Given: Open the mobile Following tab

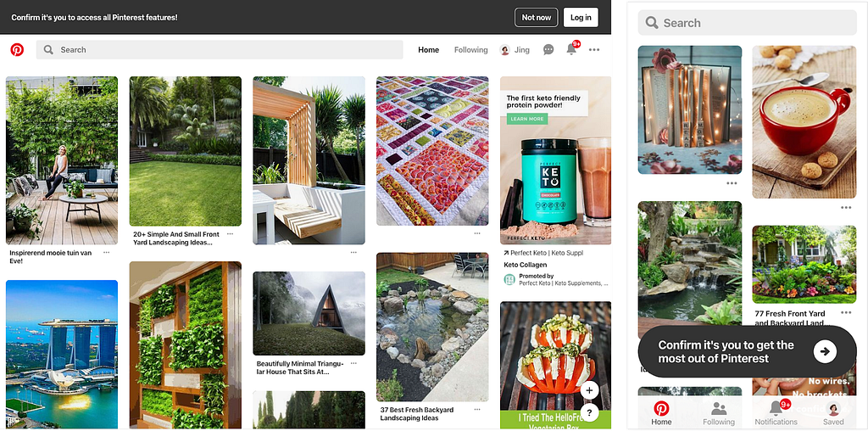Looking at the screenshot, I should pos(719,413).
